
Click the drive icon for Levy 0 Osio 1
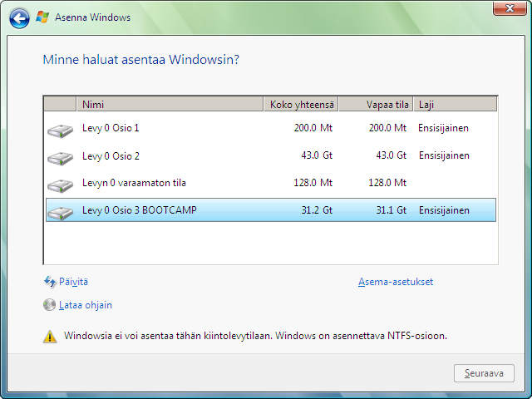click(61, 131)
